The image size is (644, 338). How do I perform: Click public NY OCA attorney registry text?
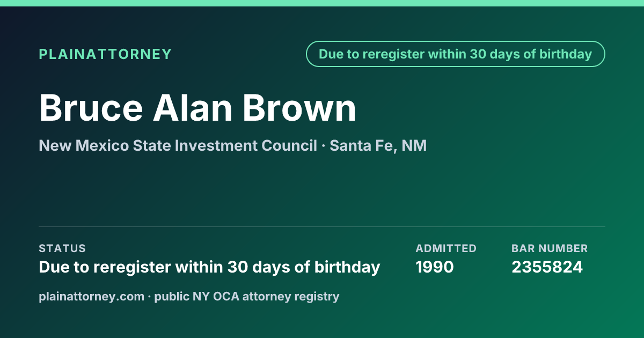(247, 296)
